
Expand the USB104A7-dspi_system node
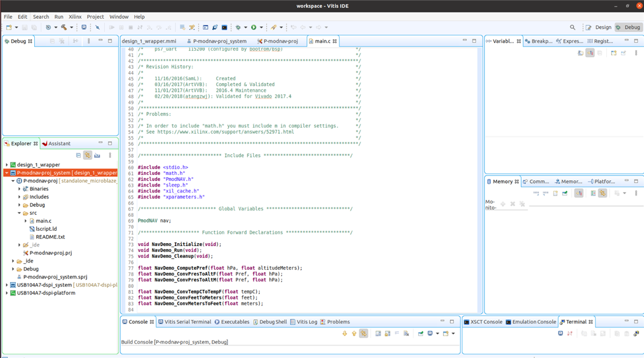click(6, 285)
